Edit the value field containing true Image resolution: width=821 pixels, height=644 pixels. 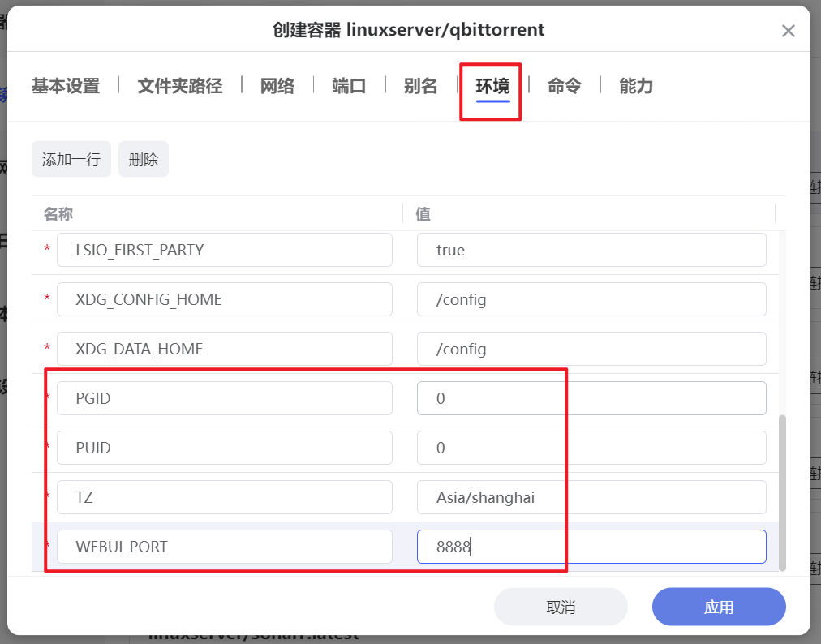click(x=591, y=250)
